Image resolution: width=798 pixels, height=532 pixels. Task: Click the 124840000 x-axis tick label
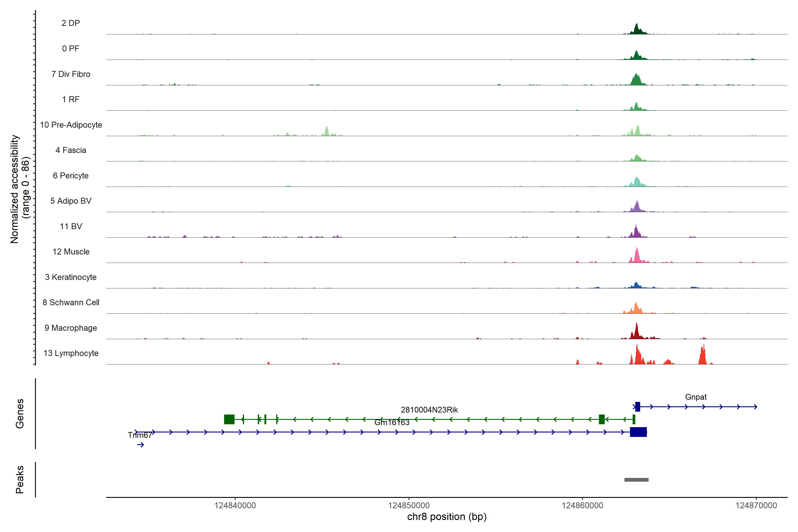235,505
